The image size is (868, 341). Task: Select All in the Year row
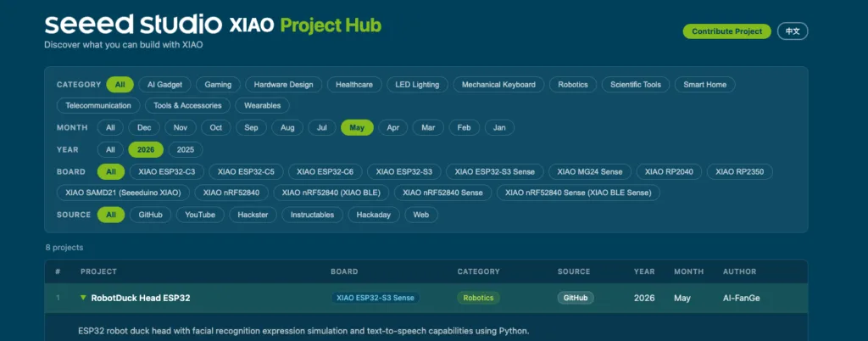[x=111, y=150]
